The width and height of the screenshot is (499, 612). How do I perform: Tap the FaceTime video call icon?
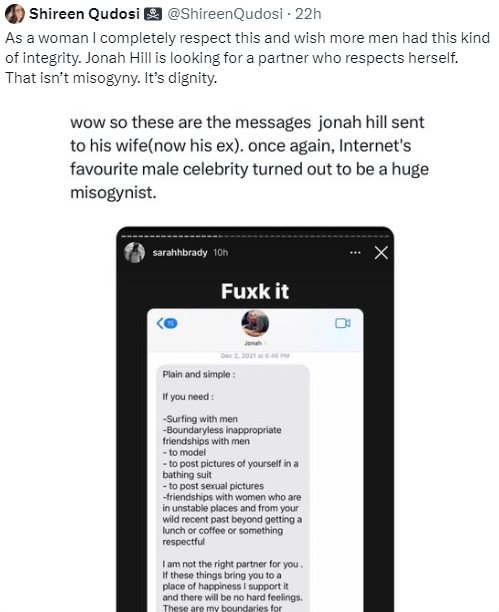342,323
